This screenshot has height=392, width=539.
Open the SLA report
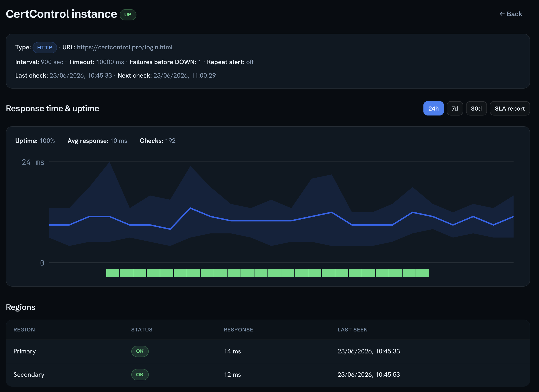[510, 108]
